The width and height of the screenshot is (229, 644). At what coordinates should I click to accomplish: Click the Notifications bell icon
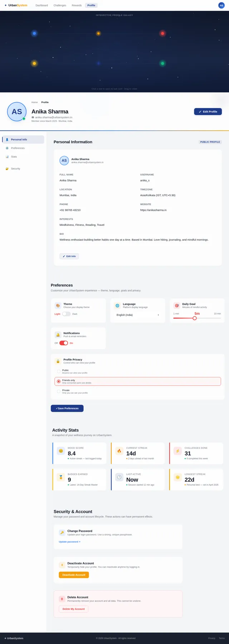click(x=58, y=335)
